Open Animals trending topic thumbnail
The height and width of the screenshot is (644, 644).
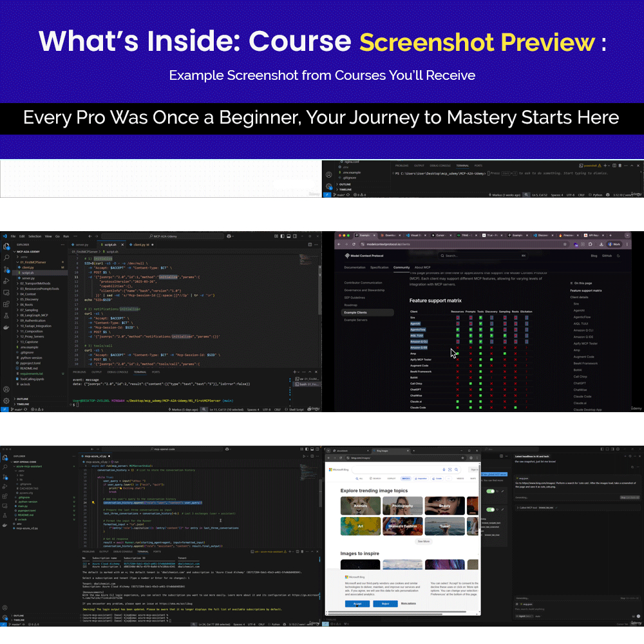coord(361,506)
